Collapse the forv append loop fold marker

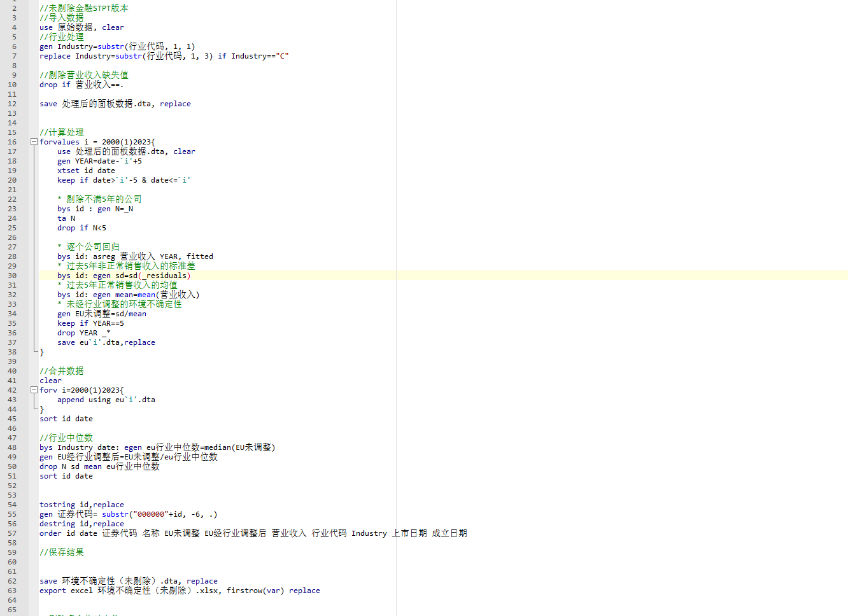(34, 390)
